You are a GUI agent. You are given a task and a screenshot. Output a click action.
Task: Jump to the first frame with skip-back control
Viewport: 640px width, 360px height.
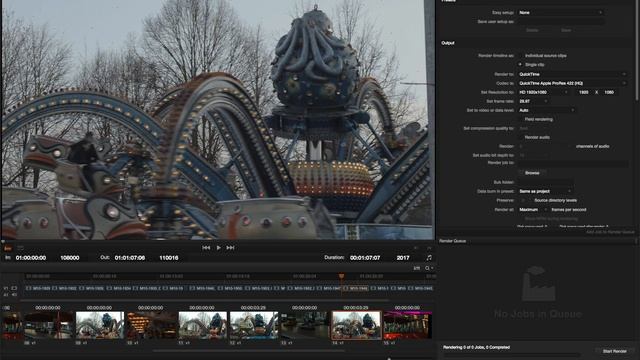point(206,248)
